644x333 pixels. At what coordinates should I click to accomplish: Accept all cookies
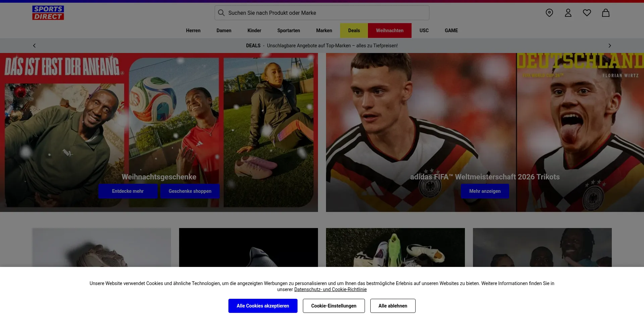point(263,306)
